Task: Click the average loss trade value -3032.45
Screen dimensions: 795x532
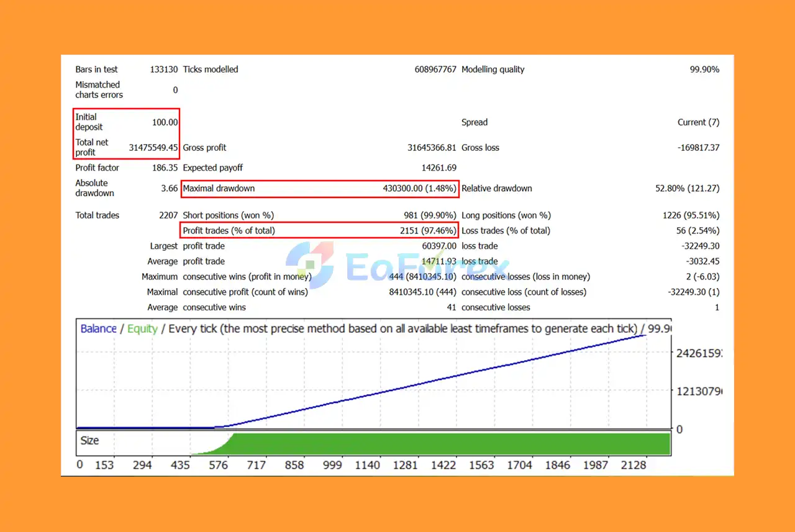Action: (x=702, y=261)
